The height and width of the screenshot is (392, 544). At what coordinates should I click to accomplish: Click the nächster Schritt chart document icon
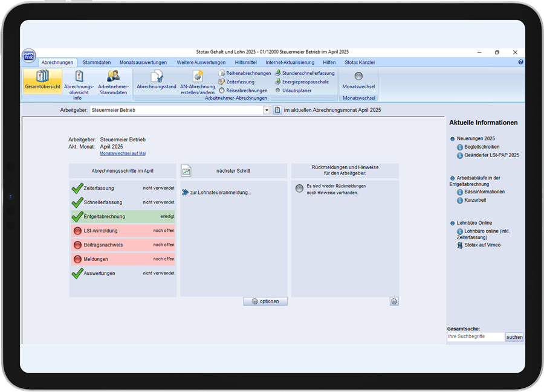[x=186, y=170]
